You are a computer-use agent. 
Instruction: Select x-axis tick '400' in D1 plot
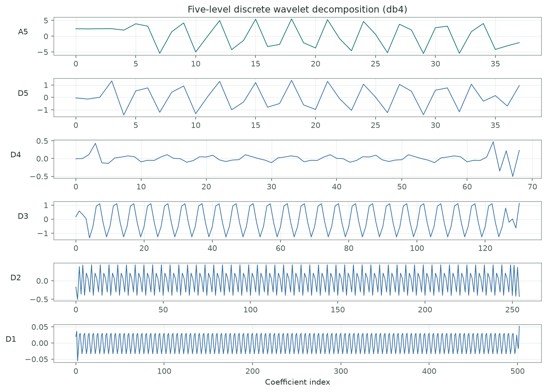tap(429, 371)
